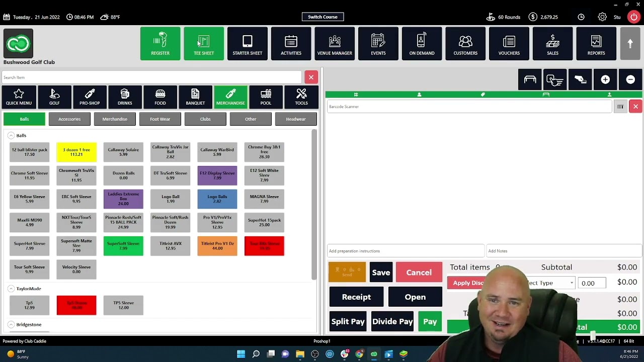644x362 pixels.
Task: Click the barcode icon next to scanner field
Action: [x=620, y=107]
